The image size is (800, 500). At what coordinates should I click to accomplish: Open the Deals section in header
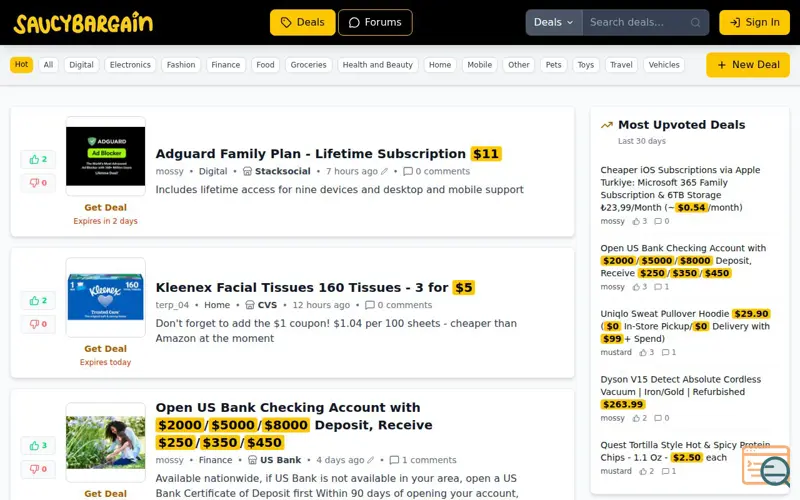click(303, 22)
